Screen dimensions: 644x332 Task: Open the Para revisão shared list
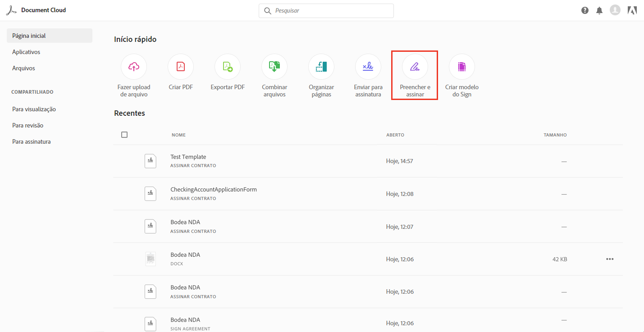pyautogui.click(x=27, y=125)
